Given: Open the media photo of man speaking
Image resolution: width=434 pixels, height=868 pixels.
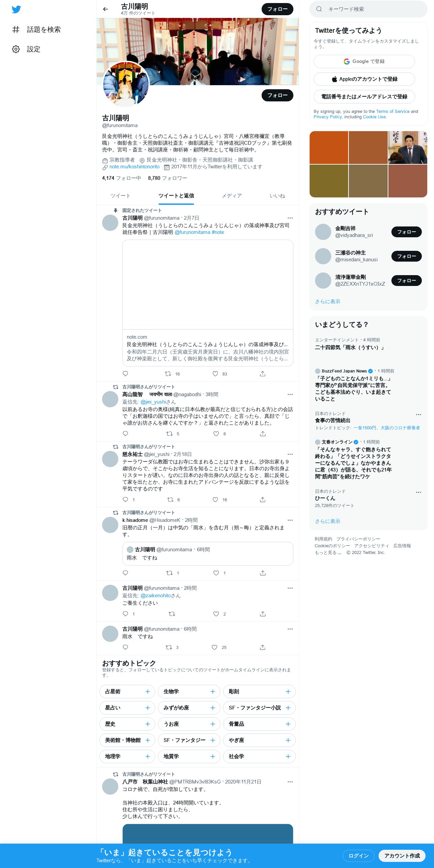Looking at the screenshot, I should click(x=408, y=147).
